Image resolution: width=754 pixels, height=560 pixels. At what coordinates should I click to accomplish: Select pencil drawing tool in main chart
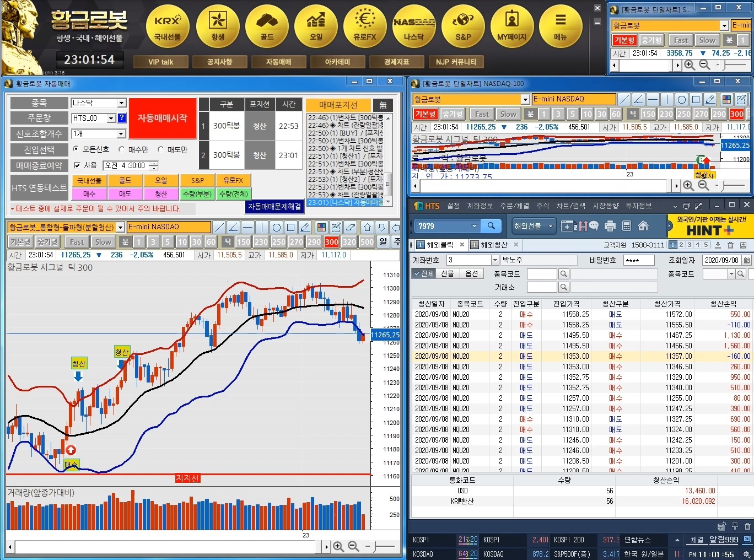(x=305, y=227)
